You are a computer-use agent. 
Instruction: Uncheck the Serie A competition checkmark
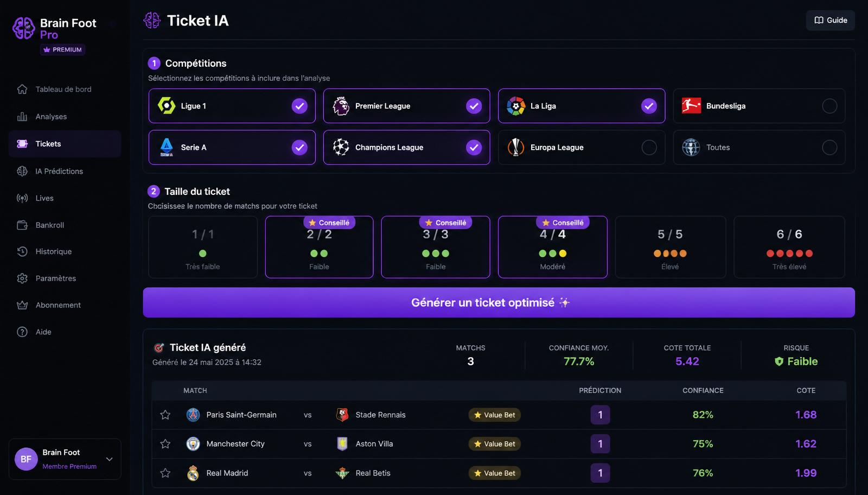(299, 147)
